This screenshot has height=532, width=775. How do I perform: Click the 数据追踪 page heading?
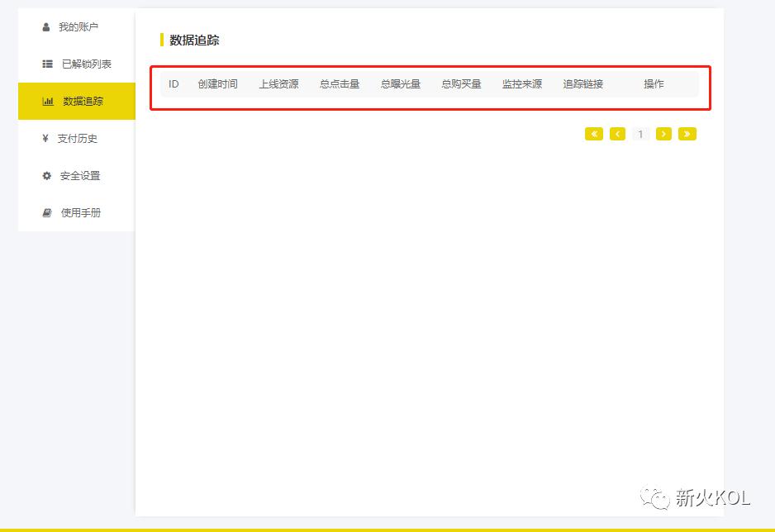(194, 40)
